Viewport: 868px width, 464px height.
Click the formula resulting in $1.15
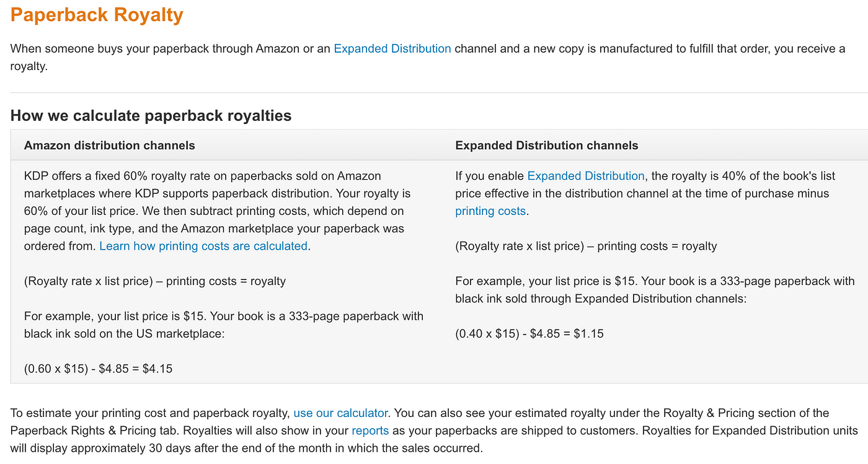529,333
